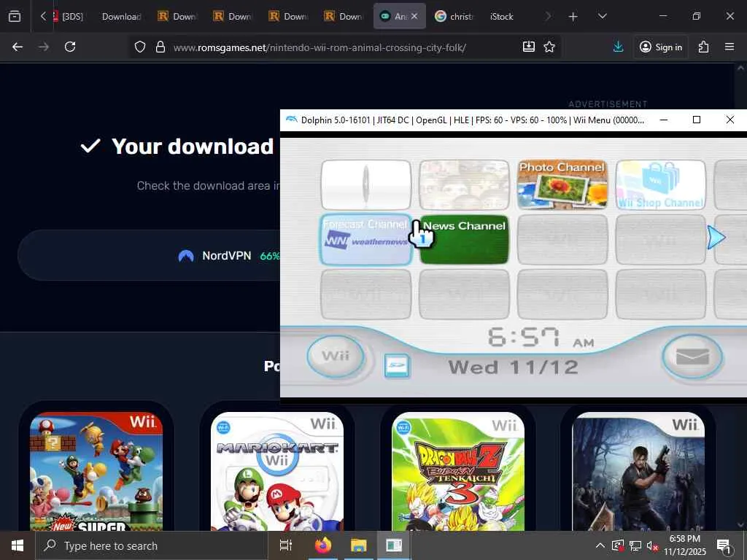This screenshot has height=560, width=747.
Task: Select the Forecast Channel tile
Action: pyautogui.click(x=366, y=239)
